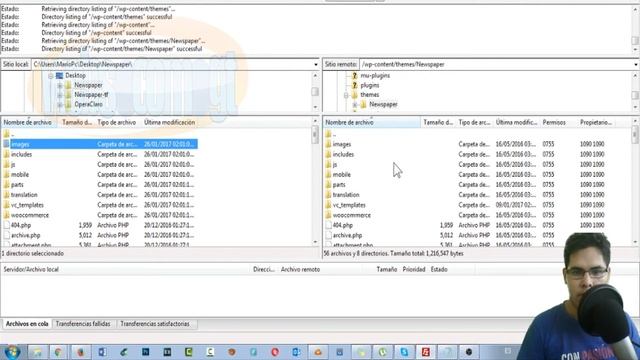Click the 404.php file icon in remote list
The width and height of the screenshot is (640, 360).
point(328,225)
